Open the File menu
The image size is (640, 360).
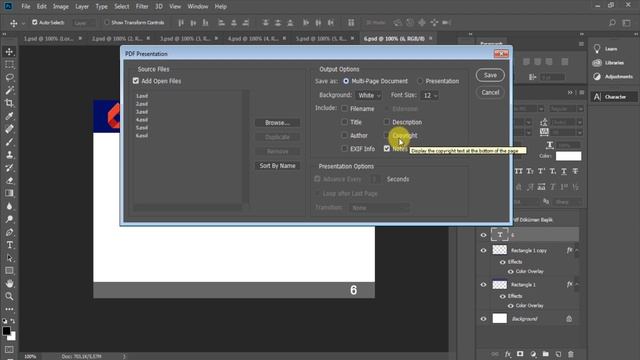(x=26, y=7)
